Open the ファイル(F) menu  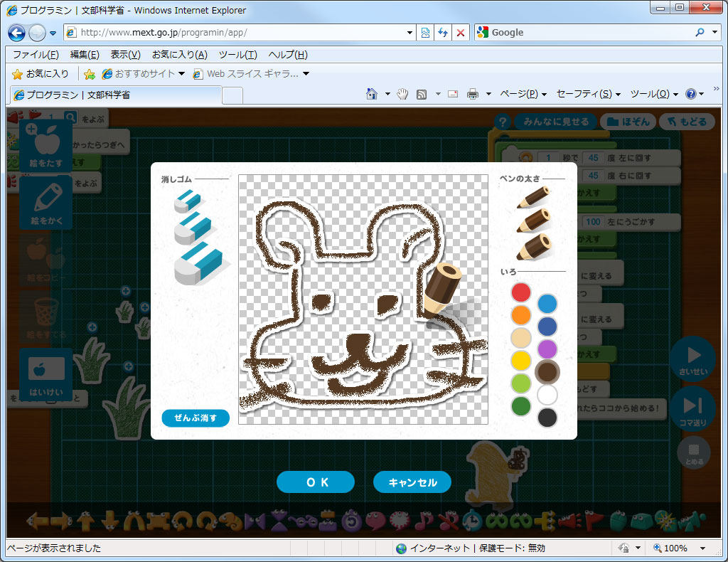36,55
